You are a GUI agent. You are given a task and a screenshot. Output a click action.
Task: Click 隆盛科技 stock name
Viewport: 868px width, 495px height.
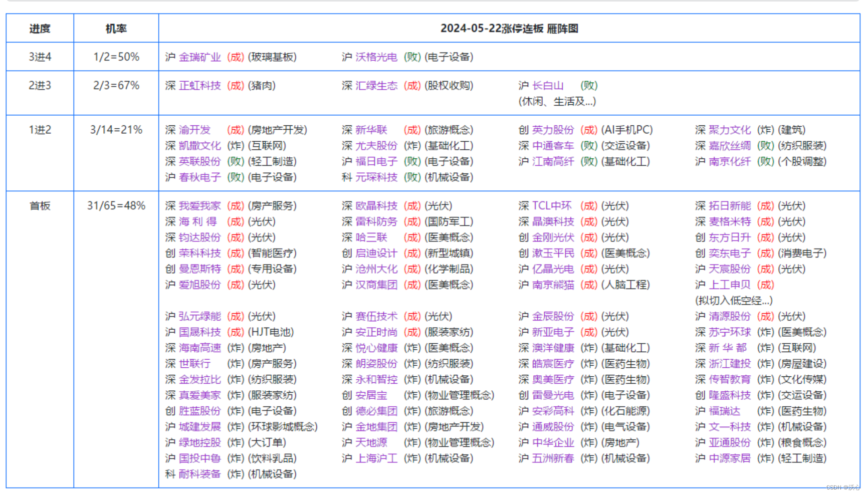pyautogui.click(x=730, y=395)
